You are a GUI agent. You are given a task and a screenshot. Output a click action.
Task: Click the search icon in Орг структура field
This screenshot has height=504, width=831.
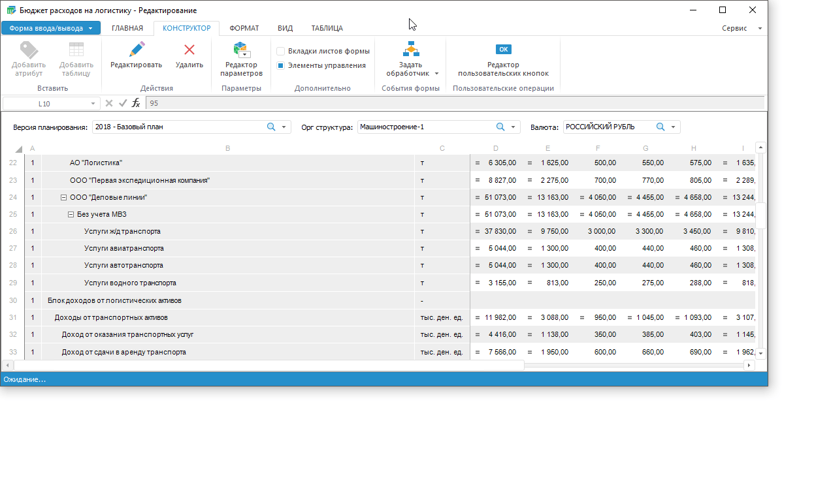coord(500,127)
